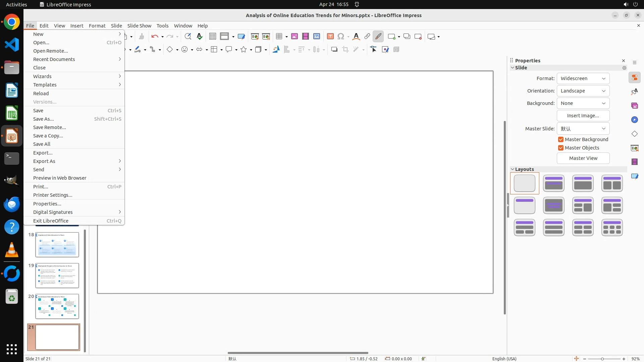This screenshot has height=362, width=644.
Task: Run the spelling check icon
Action: click(200, 37)
